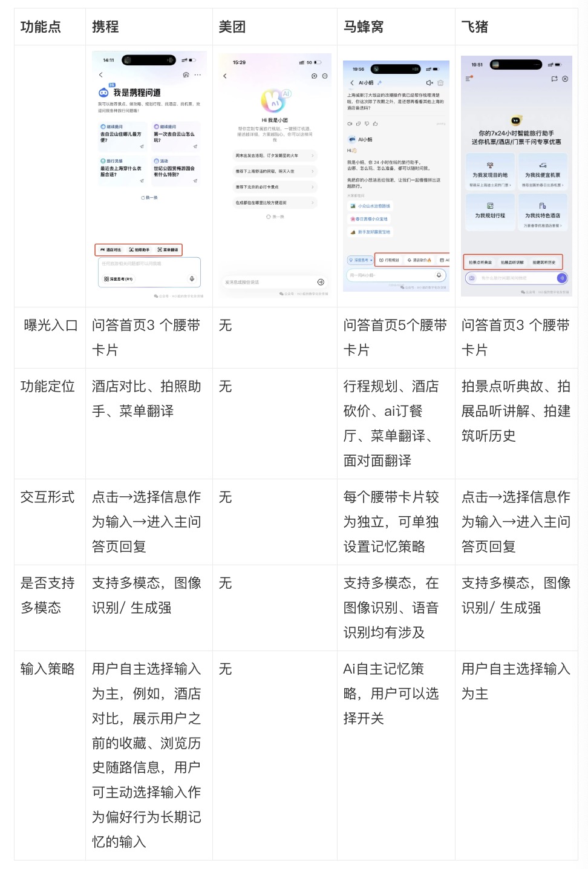The image size is (588, 869).
Task: Send the 第一次去白云山怎么玩 card arrow
Action: (195, 146)
